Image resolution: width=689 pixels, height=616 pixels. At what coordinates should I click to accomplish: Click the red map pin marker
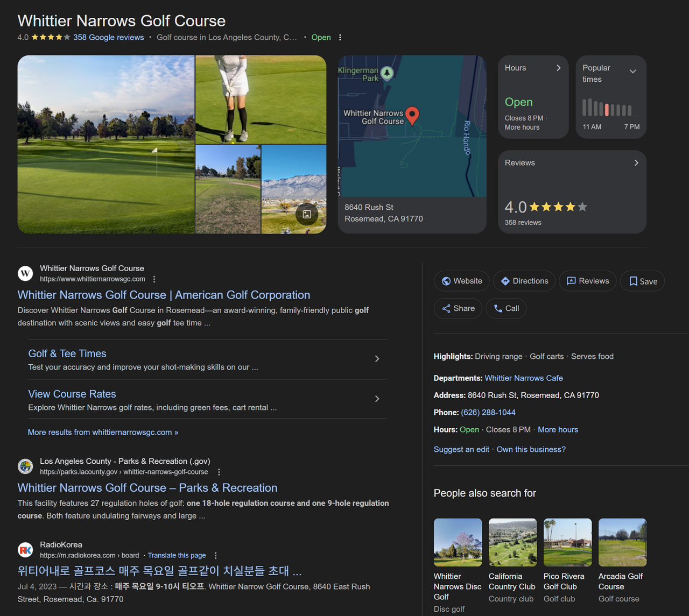[412, 116]
